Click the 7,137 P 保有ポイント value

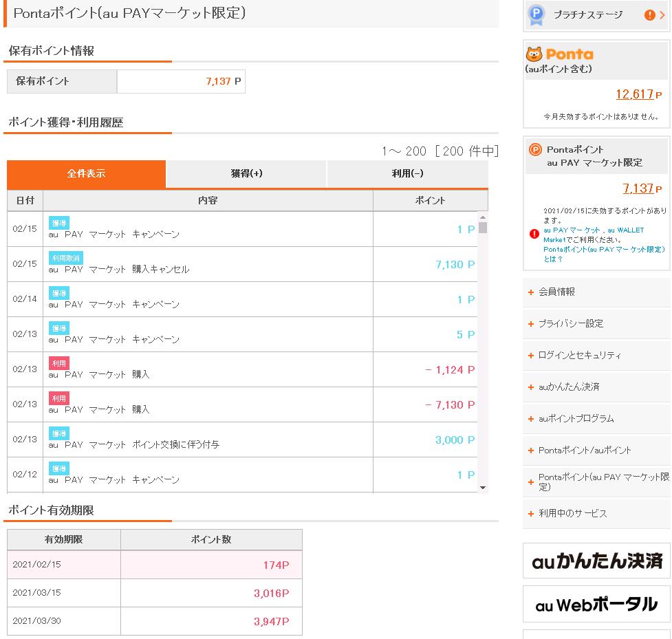(224, 81)
